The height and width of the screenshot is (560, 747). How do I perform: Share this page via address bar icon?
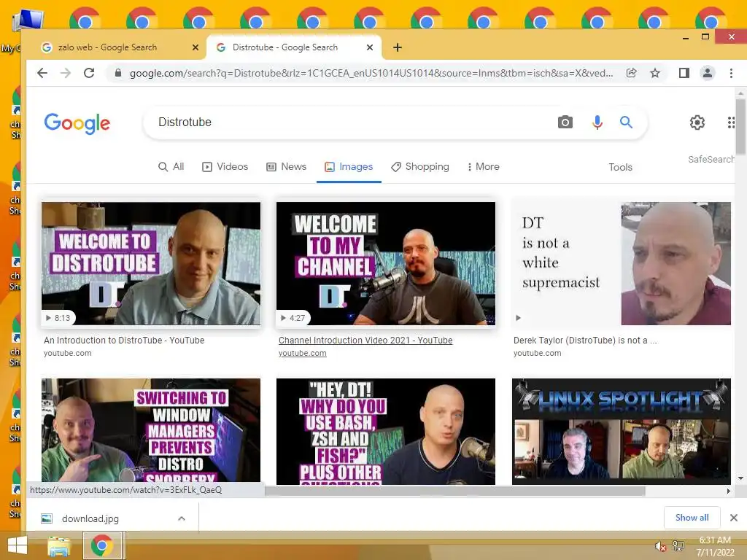pos(631,73)
